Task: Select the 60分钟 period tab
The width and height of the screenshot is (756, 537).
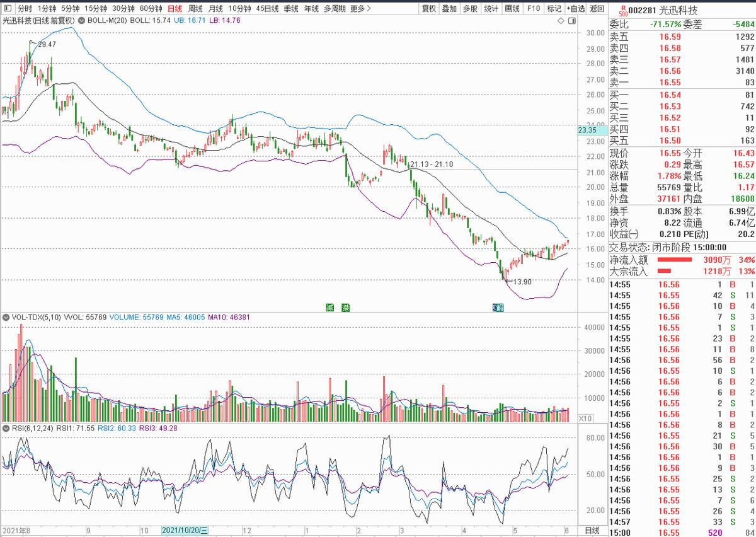Action: (x=151, y=9)
